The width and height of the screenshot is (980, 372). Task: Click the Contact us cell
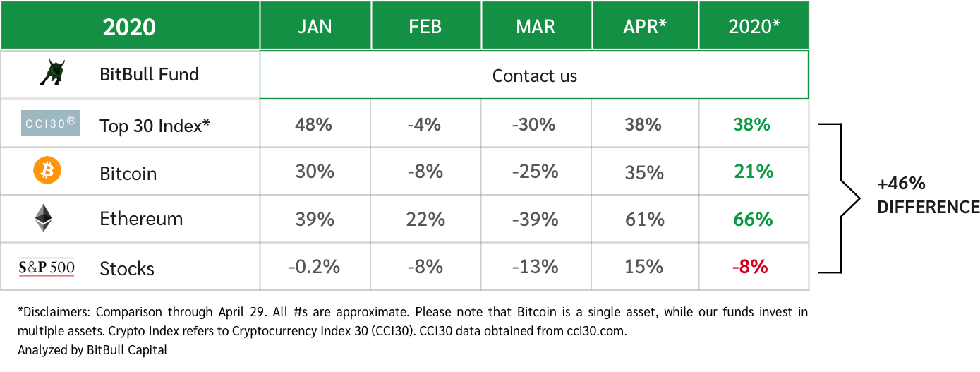pyautogui.click(x=534, y=76)
